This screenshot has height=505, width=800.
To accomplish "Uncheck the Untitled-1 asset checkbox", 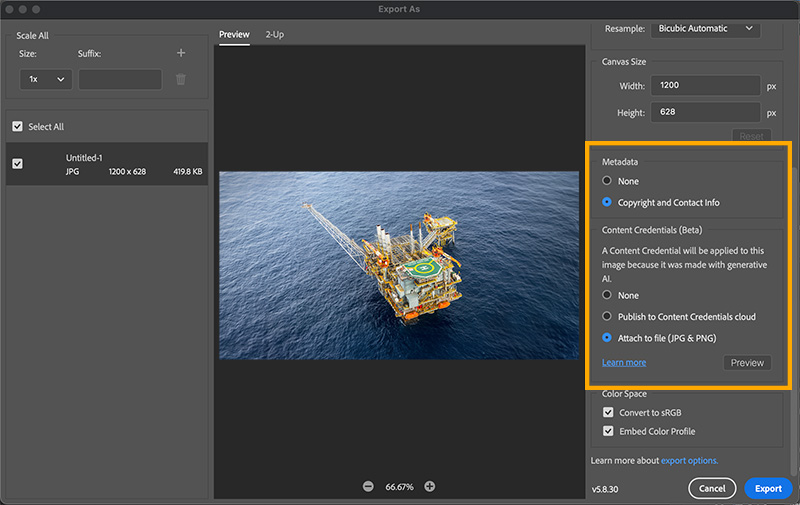I will tap(17, 164).
